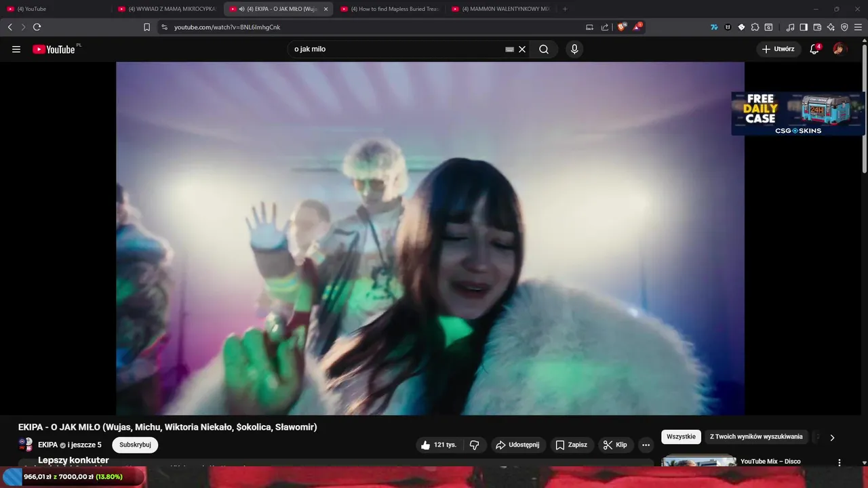Image resolution: width=868 pixels, height=488 pixels.
Task: Reload the current page
Action: click(37, 27)
